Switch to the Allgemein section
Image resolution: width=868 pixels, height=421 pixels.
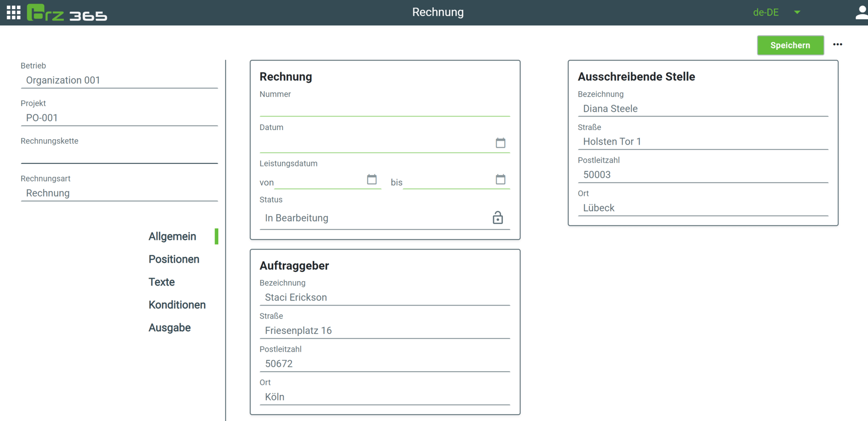172,236
